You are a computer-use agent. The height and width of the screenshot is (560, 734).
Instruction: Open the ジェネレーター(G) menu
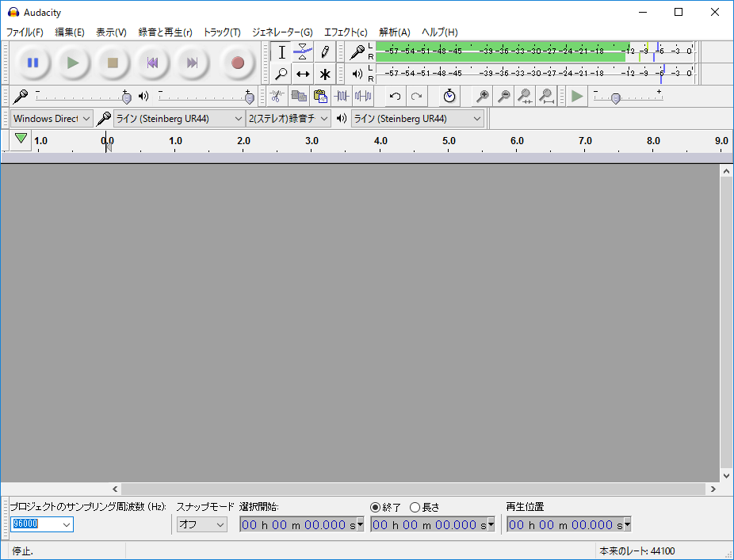(x=282, y=32)
